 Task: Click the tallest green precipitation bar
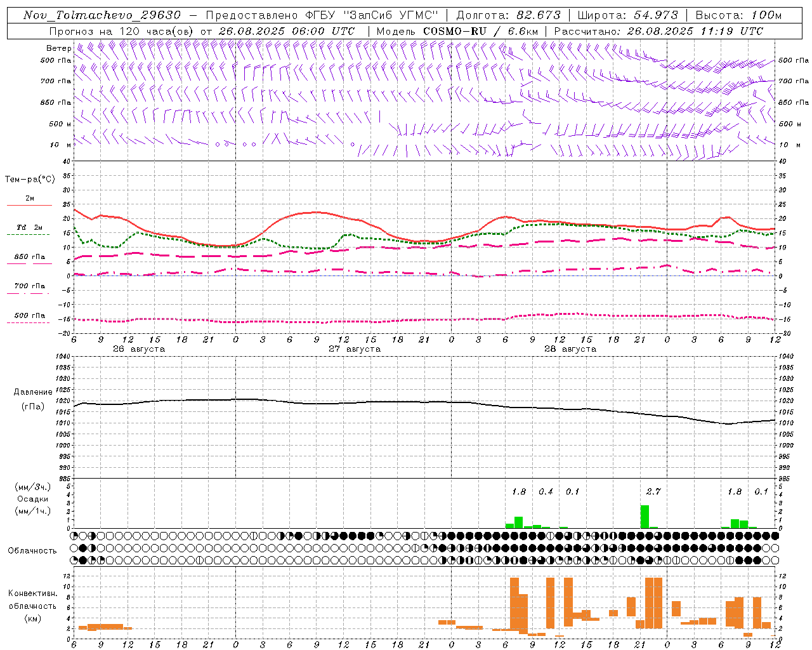[x=645, y=517]
